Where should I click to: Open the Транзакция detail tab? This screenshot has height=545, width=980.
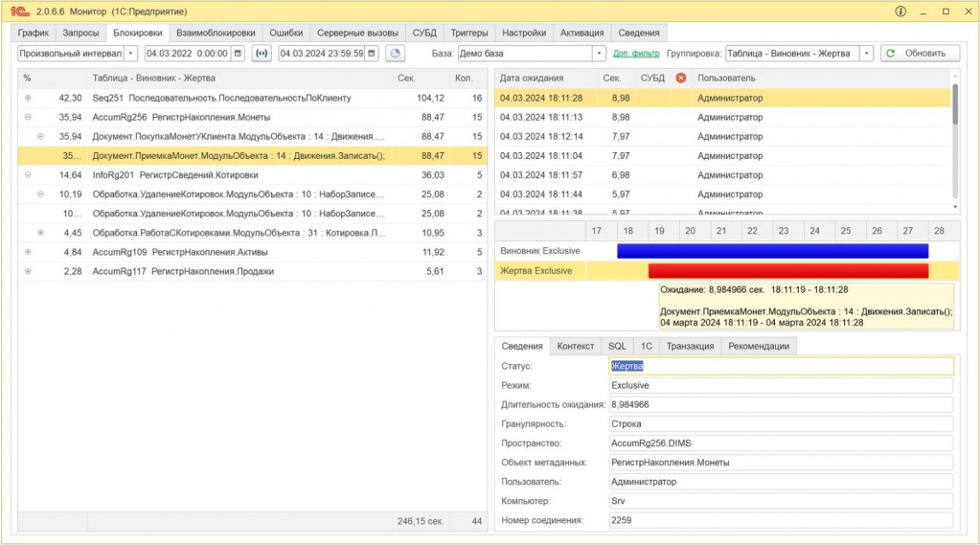tap(690, 346)
